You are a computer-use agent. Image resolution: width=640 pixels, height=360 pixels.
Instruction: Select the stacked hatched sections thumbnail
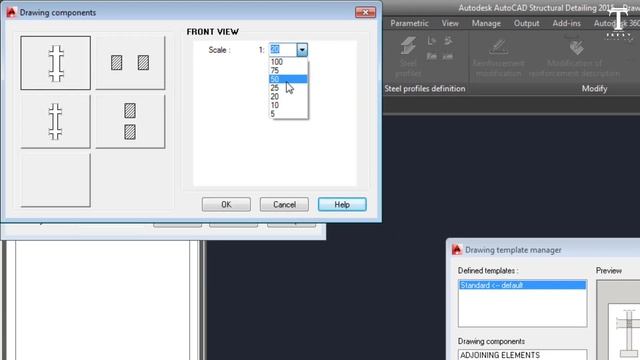[x=130, y=122]
